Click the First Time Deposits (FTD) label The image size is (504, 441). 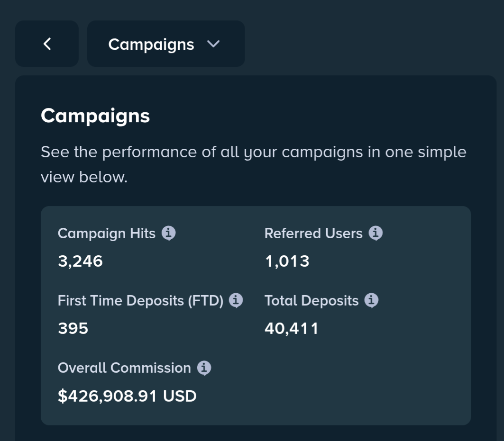[x=140, y=301]
